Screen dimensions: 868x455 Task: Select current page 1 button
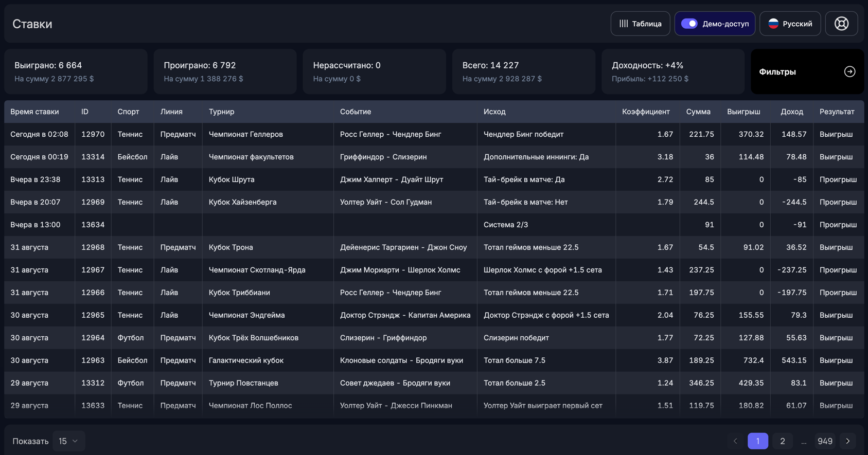(x=757, y=441)
